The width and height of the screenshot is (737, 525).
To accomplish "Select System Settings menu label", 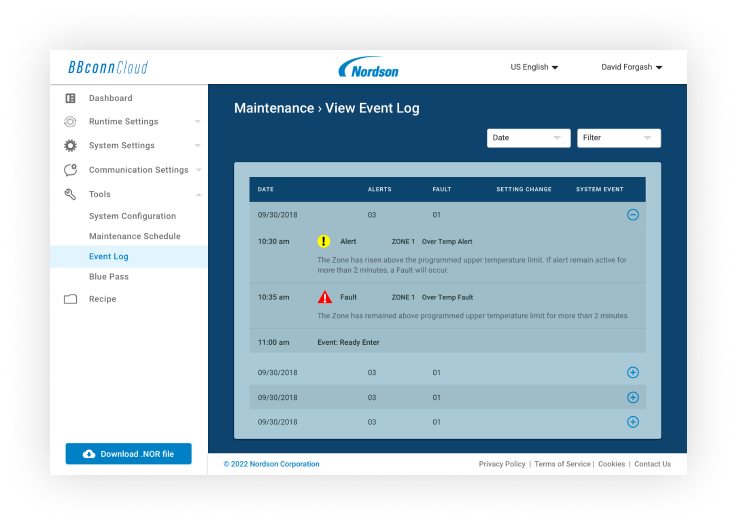I will tap(122, 146).
